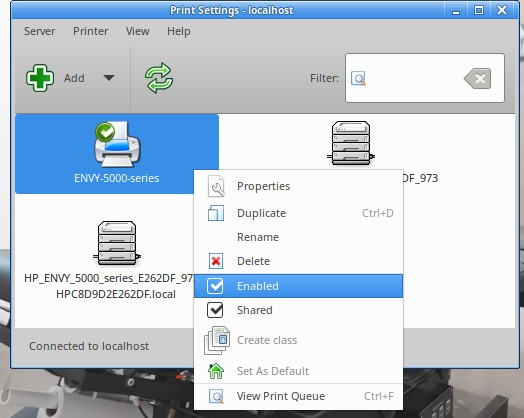Open the Help menu
The width and height of the screenshot is (524, 418).
[179, 31]
